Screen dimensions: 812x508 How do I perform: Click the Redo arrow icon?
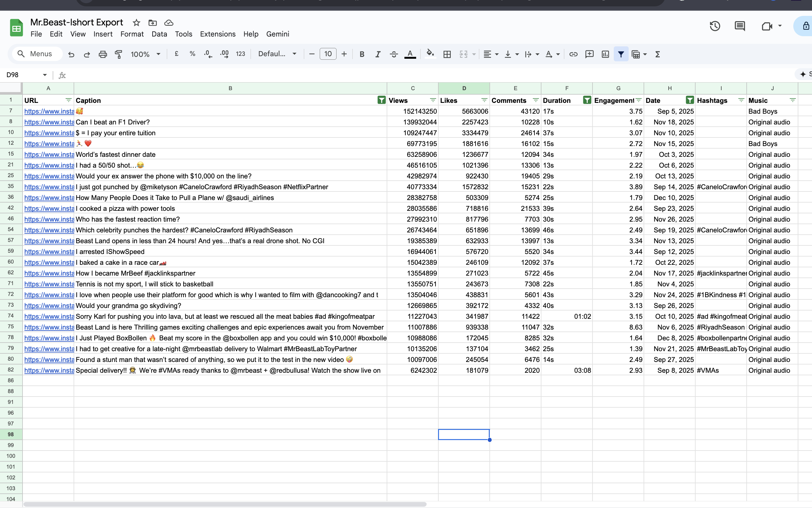coord(87,54)
